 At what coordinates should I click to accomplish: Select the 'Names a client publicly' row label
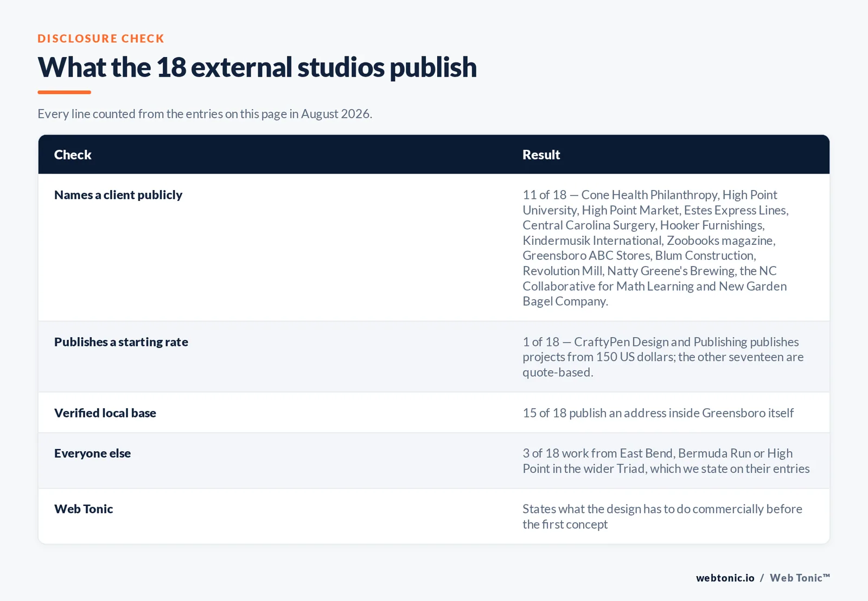pos(118,195)
